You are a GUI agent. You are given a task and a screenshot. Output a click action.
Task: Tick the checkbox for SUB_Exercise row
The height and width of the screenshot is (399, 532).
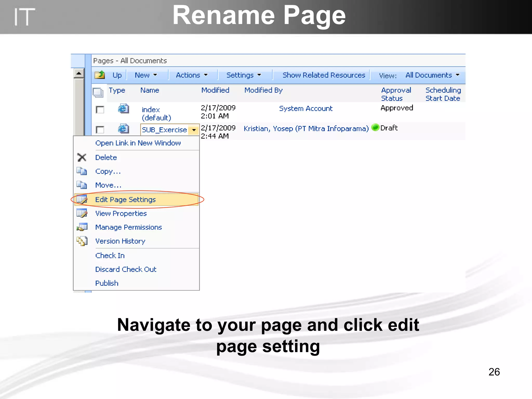click(100, 130)
